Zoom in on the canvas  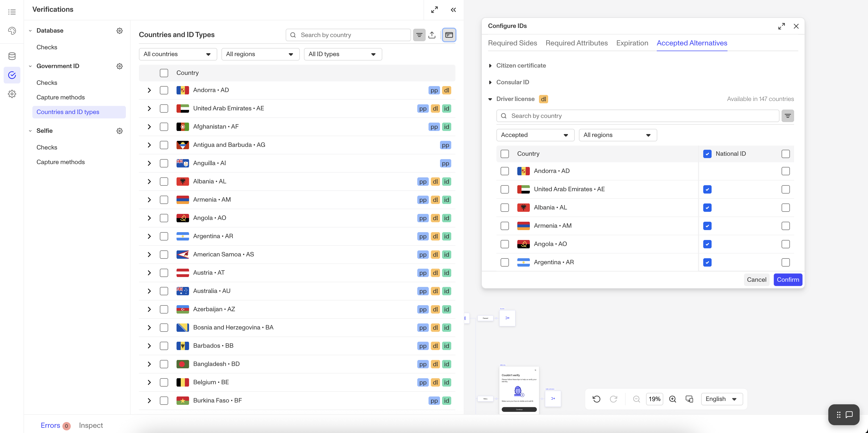(x=673, y=399)
